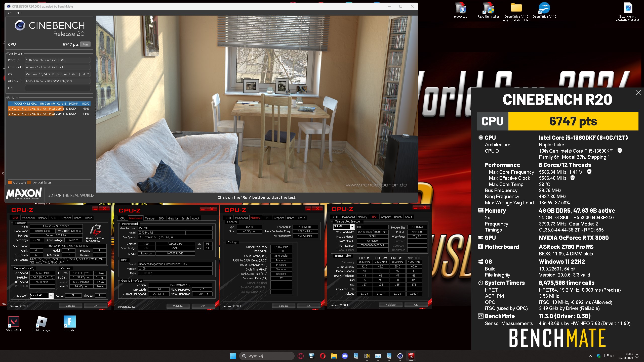Open Discord from the taskbar
Screen dimensions: 644x362
345,356
